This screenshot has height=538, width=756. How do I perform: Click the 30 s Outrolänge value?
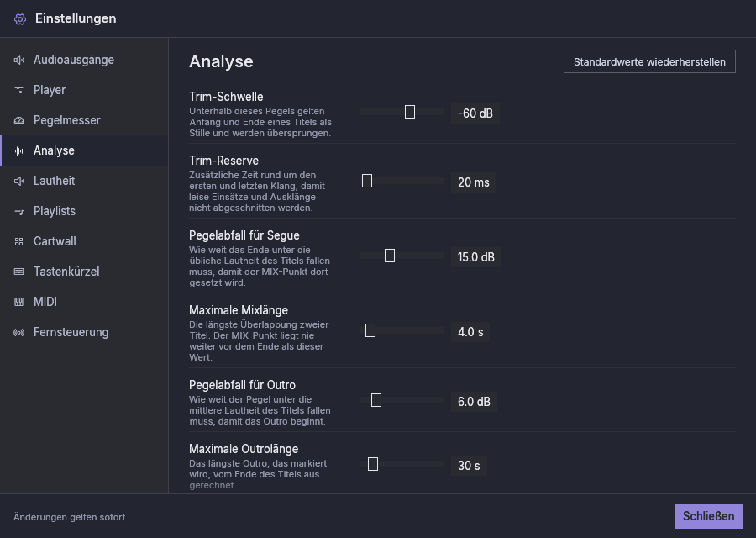469,466
